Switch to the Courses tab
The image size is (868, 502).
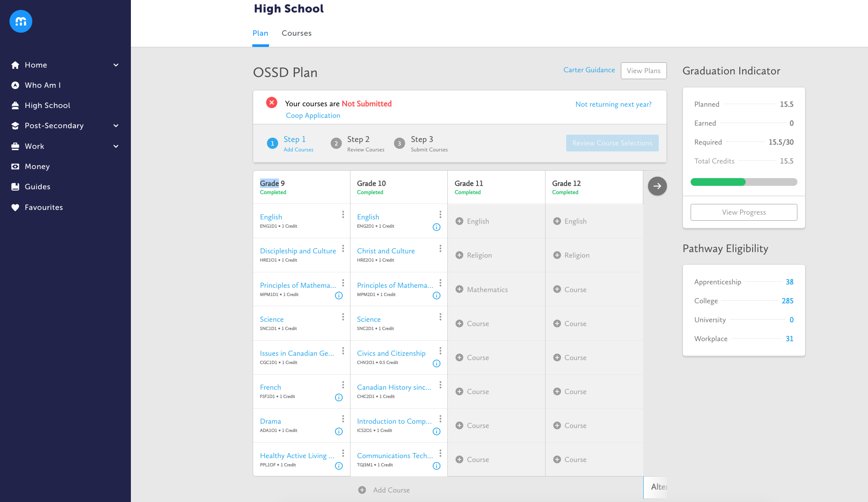tap(296, 33)
